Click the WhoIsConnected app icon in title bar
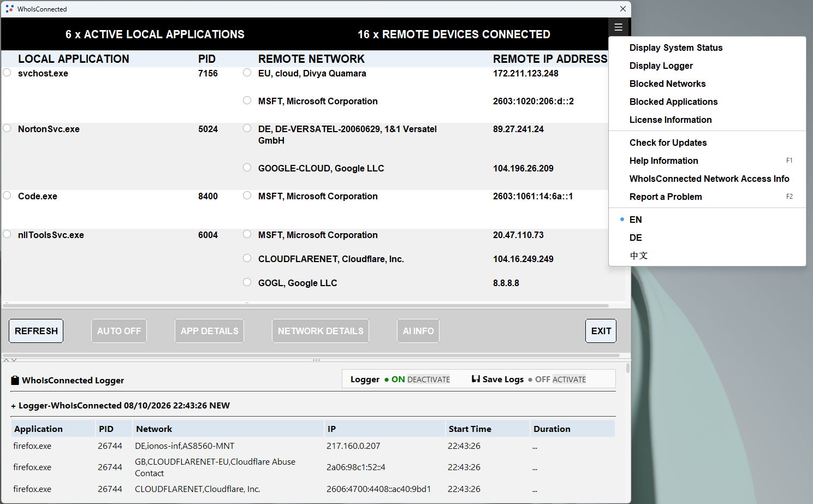Screen dimensions: 813x504 (9, 9)
